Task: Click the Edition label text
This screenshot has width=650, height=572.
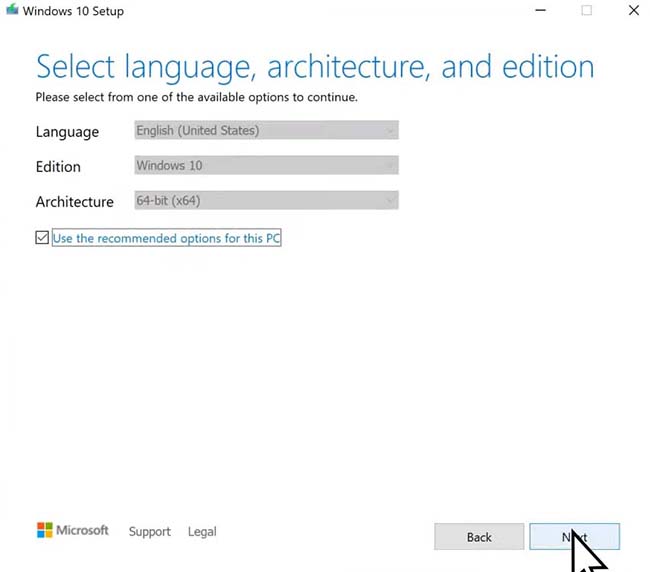Action: pyautogui.click(x=58, y=167)
